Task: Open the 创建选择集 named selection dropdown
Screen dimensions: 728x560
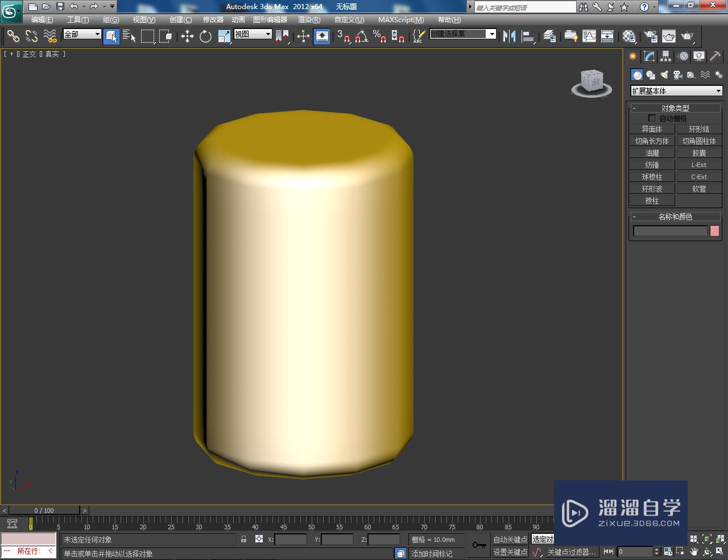Action: click(x=463, y=34)
